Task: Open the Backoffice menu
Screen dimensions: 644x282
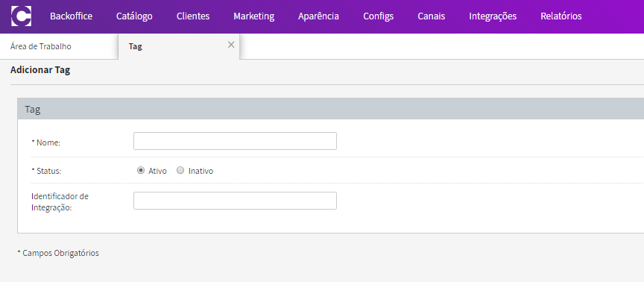Action: [x=71, y=16]
